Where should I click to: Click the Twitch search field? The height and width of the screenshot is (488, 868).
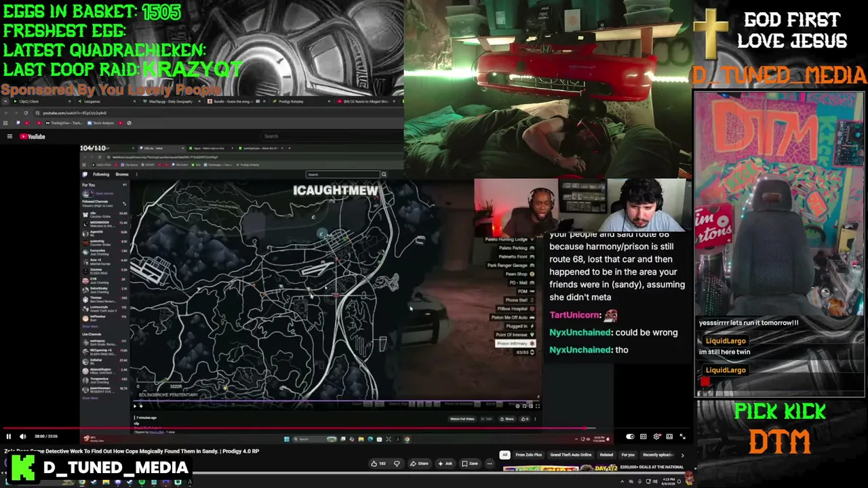click(x=342, y=174)
